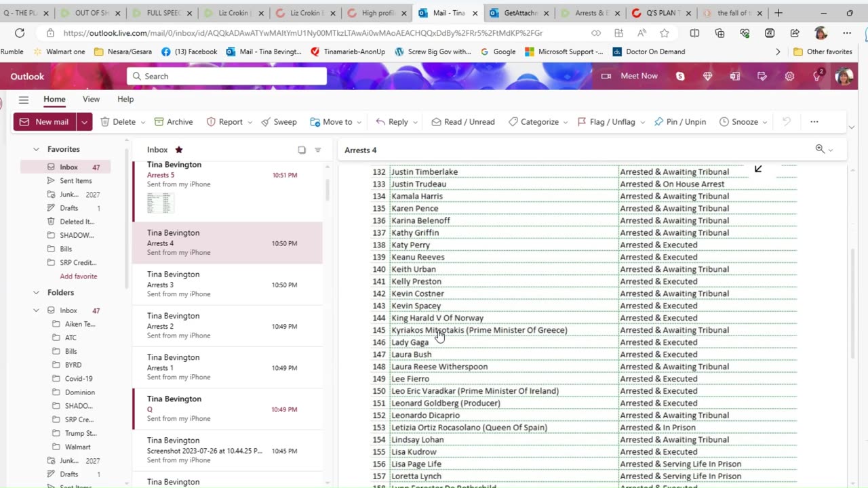Open the Arrests 5 email
868x488 pixels.
tap(227, 190)
